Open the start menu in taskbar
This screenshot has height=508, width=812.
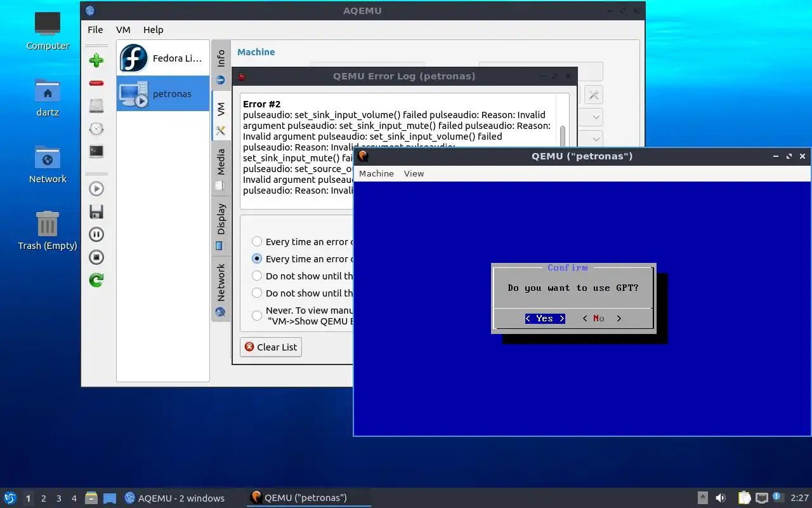pyautogui.click(x=10, y=498)
